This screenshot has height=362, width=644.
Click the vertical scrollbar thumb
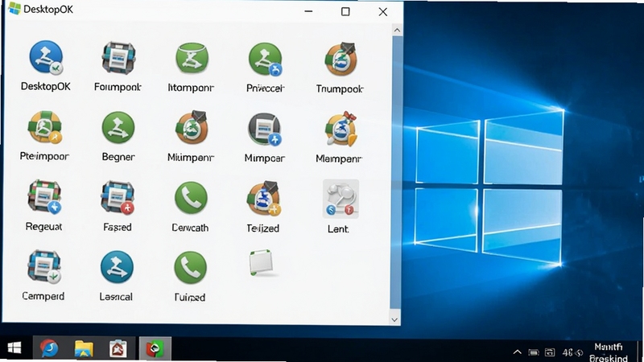(x=395, y=172)
